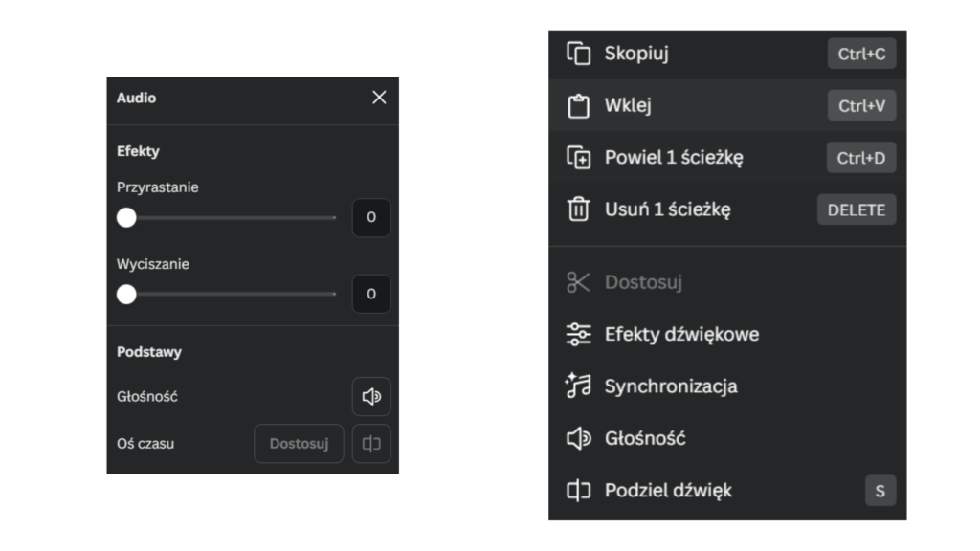Click the Przyrastanie value input field
Image resolution: width=980 pixels, height=551 pixels.
[x=371, y=218]
